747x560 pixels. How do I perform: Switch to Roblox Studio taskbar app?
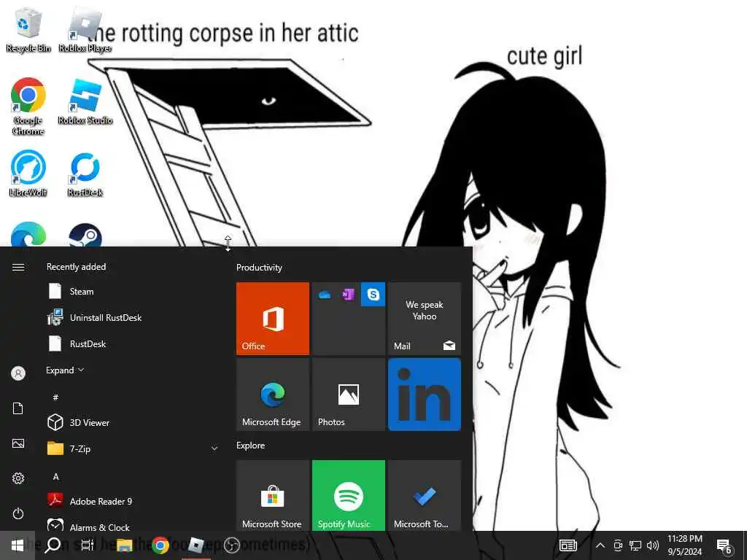196,545
